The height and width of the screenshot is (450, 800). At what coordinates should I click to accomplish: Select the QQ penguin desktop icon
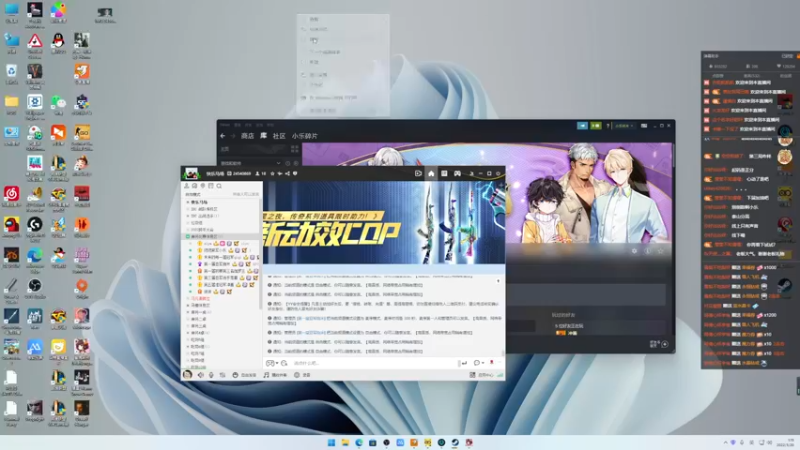[58, 43]
